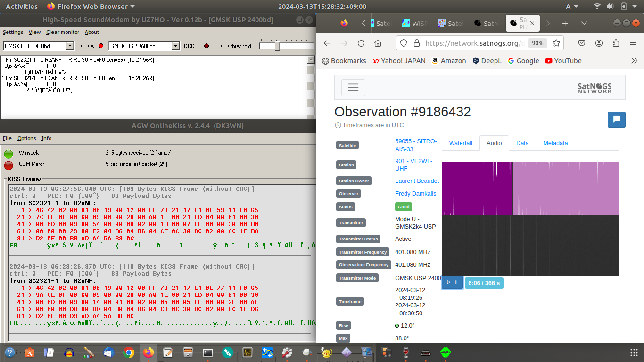
Task: List all Firefox tabs dropdown
Action: (584, 23)
